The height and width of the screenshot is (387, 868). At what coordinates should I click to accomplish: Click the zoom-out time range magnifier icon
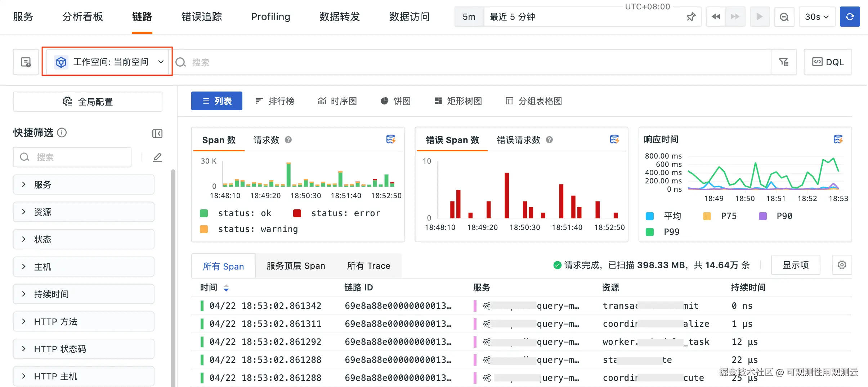(x=784, y=17)
